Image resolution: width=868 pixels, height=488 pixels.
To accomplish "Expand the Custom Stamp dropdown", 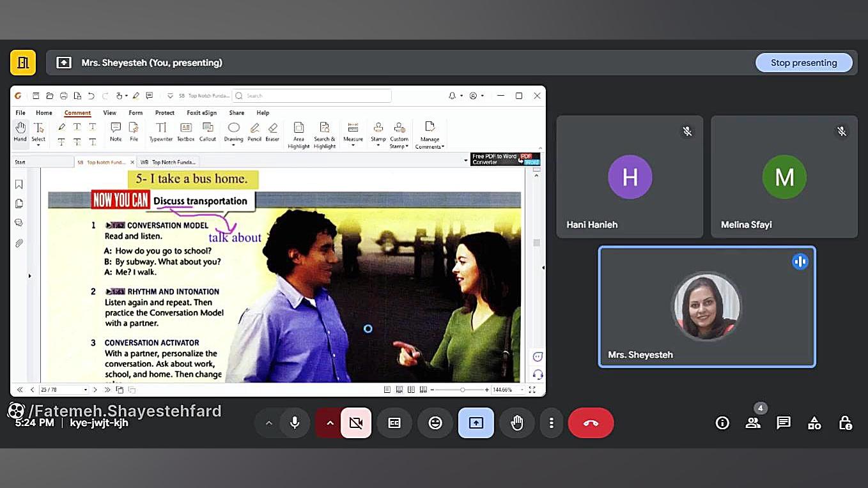I will 407,146.
